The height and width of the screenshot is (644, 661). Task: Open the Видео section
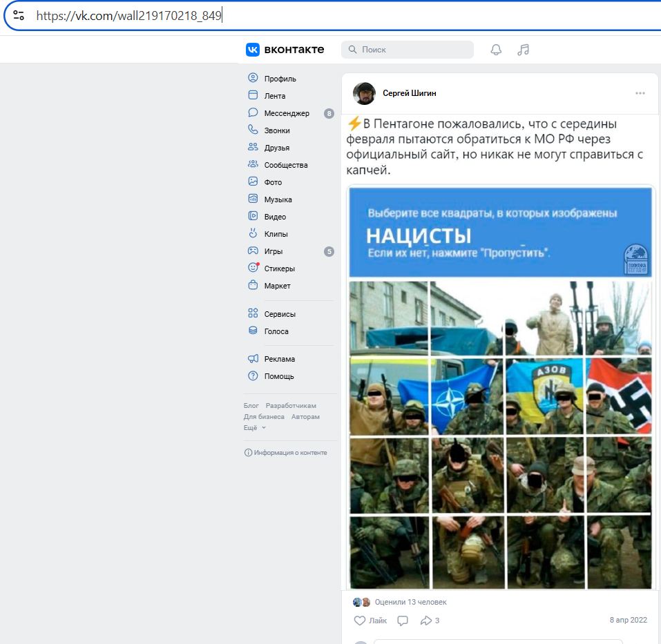click(x=273, y=216)
